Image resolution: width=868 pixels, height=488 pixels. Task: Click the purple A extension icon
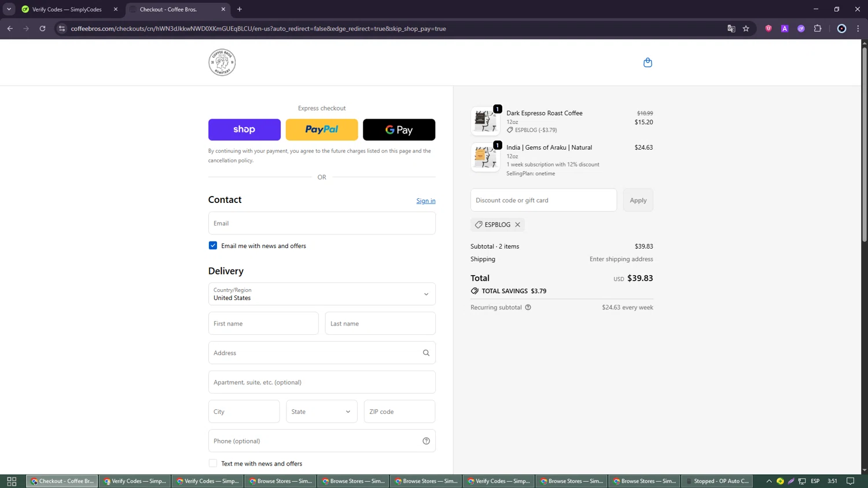click(x=785, y=28)
